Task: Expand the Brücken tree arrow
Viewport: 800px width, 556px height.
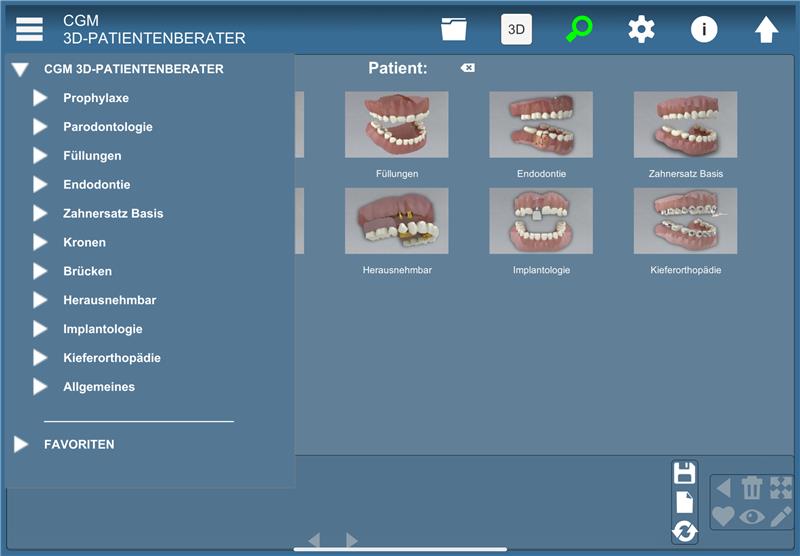Action: [40, 271]
